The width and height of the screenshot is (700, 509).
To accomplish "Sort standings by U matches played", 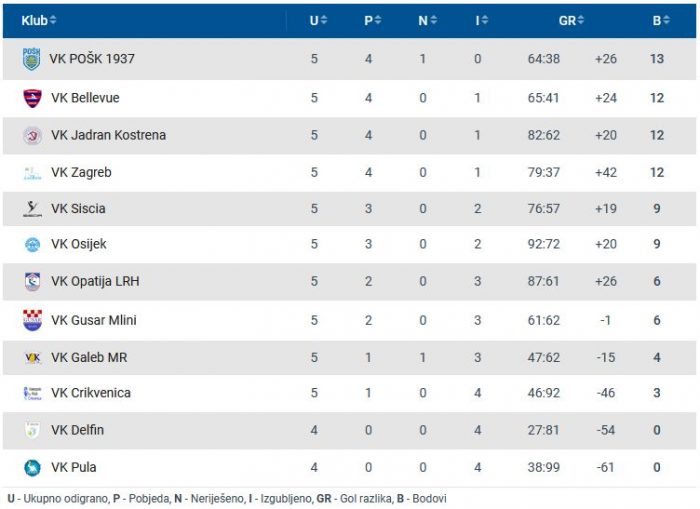I will [318, 20].
